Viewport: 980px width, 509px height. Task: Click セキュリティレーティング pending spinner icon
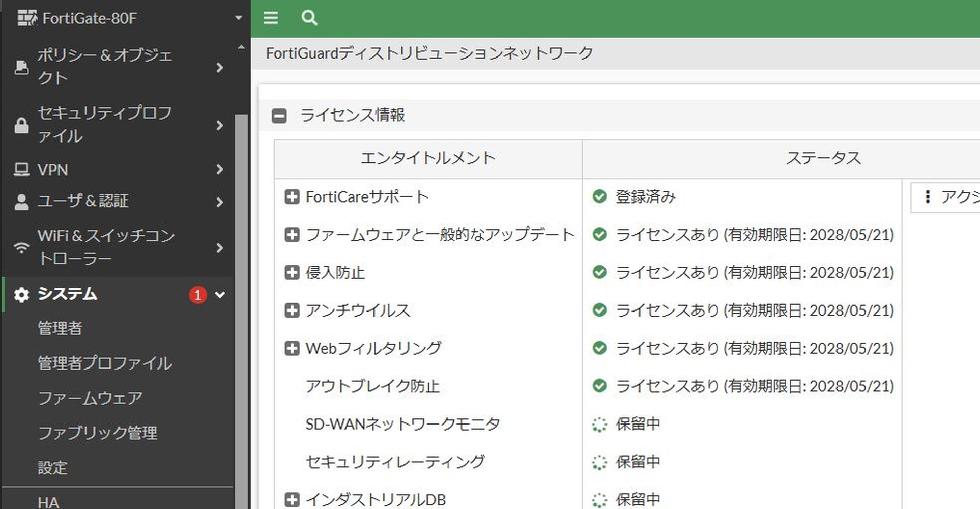click(600, 462)
